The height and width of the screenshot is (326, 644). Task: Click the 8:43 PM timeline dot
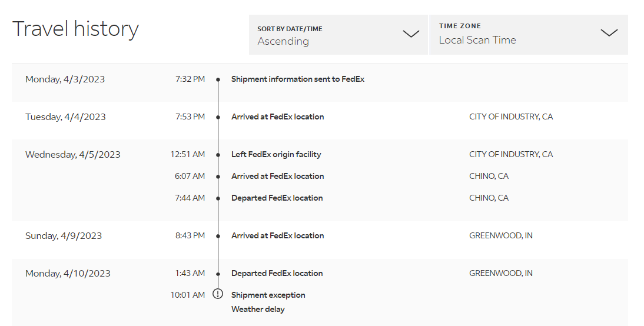pos(218,236)
